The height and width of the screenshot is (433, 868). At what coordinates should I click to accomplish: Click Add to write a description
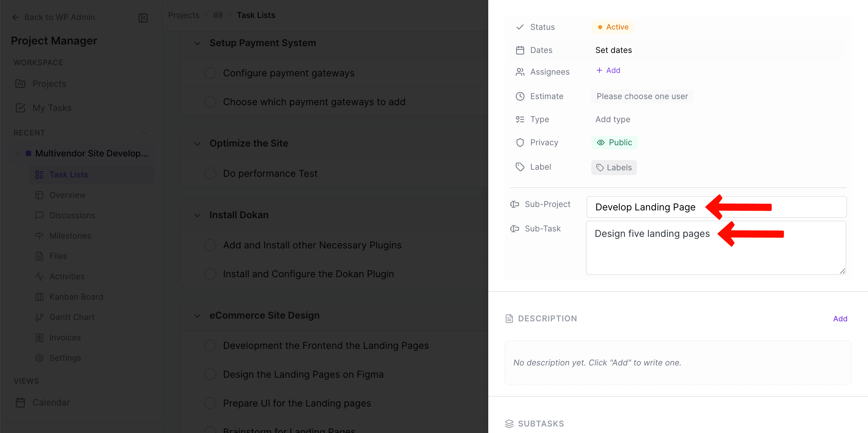click(840, 318)
